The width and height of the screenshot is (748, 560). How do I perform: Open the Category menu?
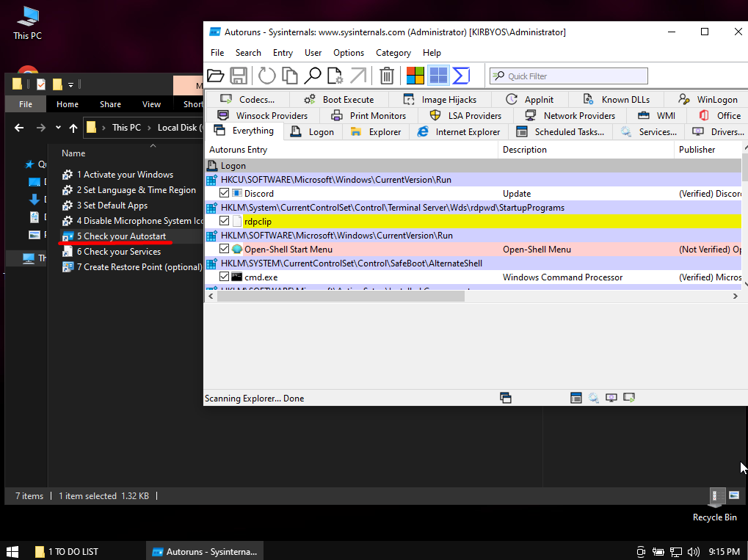(x=393, y=53)
